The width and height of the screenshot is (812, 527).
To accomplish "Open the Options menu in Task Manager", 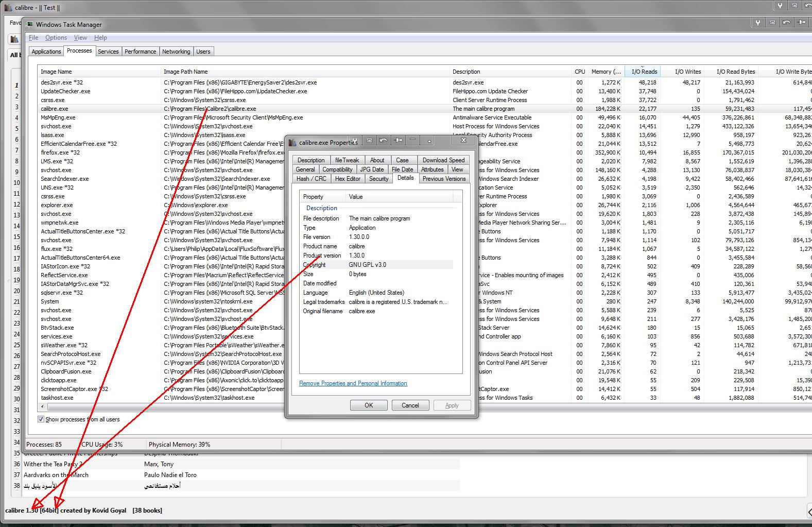I will coord(56,38).
